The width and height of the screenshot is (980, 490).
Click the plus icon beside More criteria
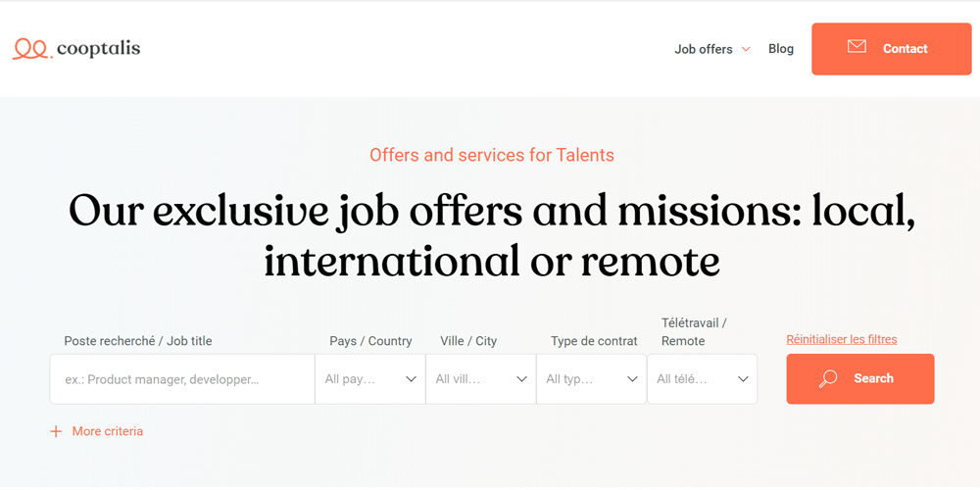[x=56, y=431]
